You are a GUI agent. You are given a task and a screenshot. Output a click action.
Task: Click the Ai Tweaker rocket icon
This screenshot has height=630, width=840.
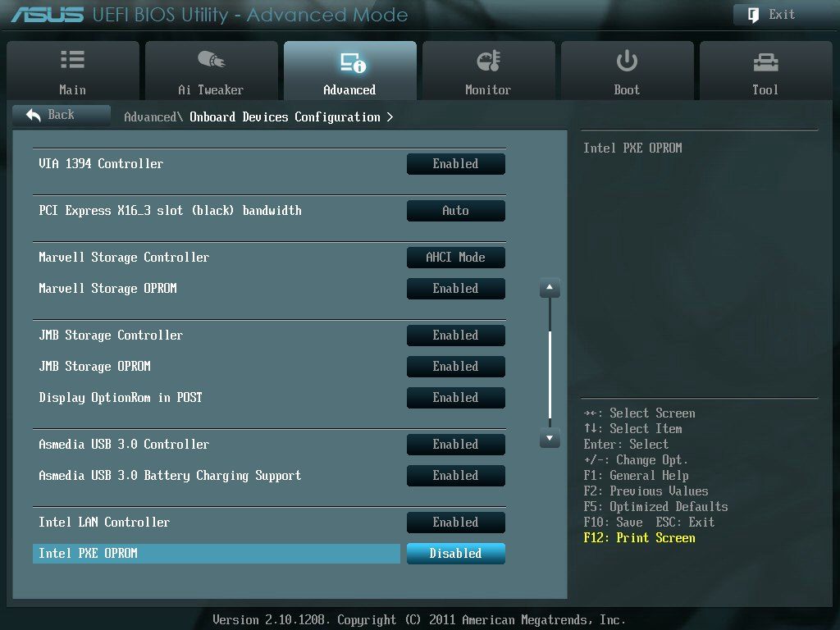[x=211, y=59]
